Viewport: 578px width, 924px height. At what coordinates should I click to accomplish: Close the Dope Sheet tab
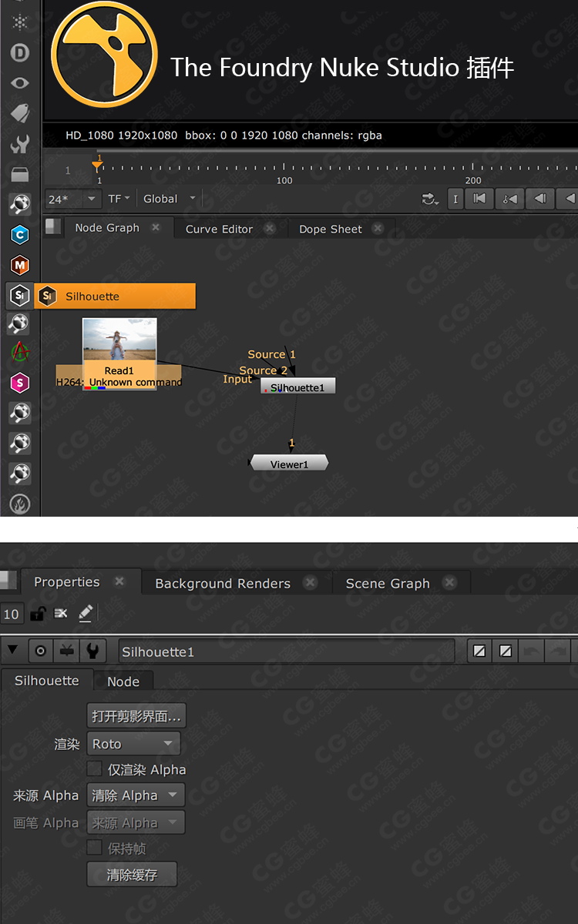coord(378,229)
